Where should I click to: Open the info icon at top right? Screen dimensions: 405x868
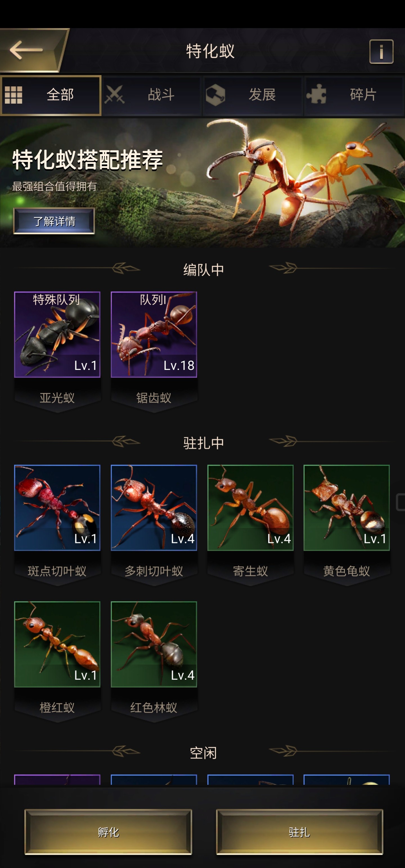click(x=381, y=51)
